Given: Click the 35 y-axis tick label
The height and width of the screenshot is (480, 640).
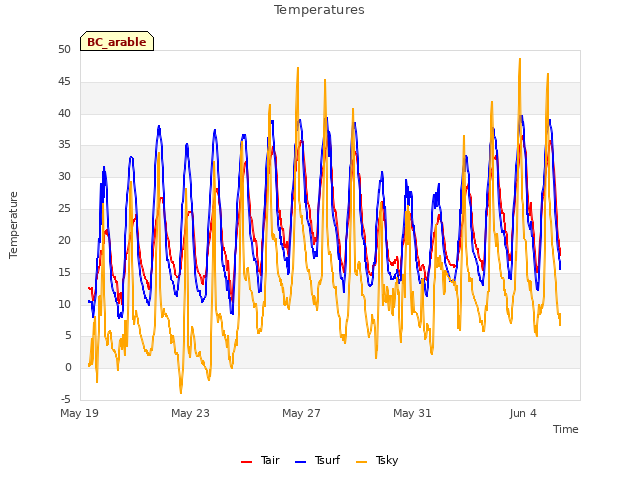Looking at the screenshot, I should 64,144.
